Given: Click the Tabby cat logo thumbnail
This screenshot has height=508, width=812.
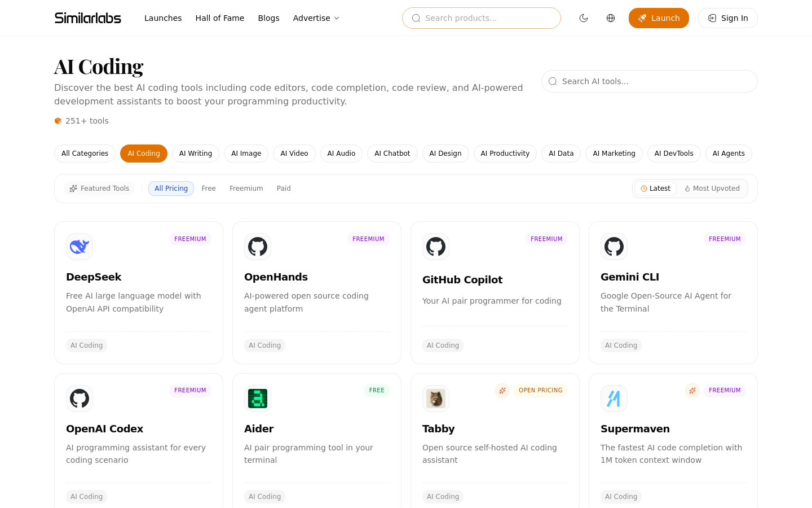Looking at the screenshot, I should tap(436, 398).
